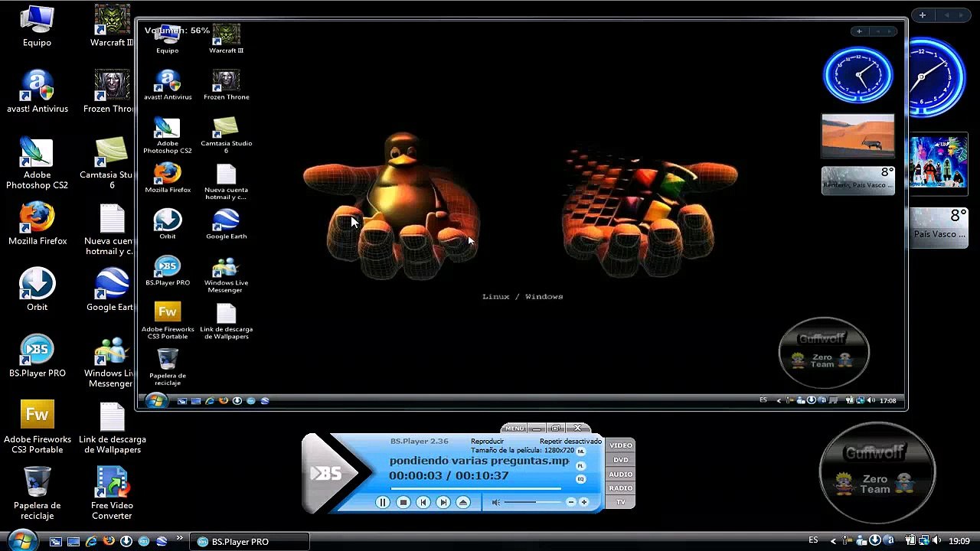
Task: Decrease BS.Player volume with minus button
Action: pos(570,502)
